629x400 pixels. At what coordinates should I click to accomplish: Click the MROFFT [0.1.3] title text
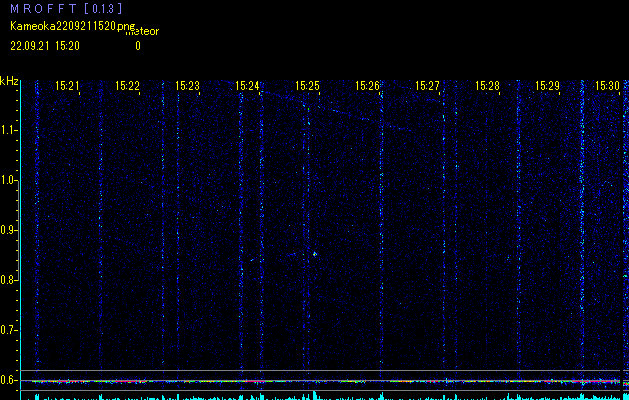pos(66,8)
